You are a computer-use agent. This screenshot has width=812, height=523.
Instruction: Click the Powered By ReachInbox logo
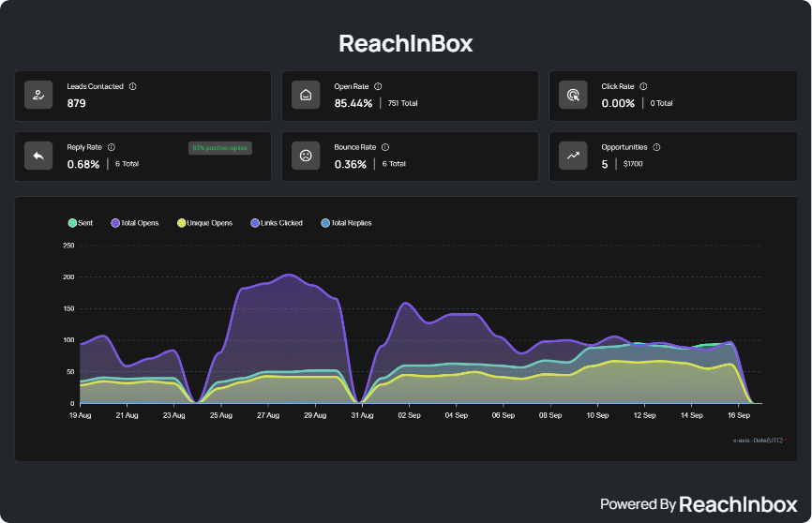[699, 504]
